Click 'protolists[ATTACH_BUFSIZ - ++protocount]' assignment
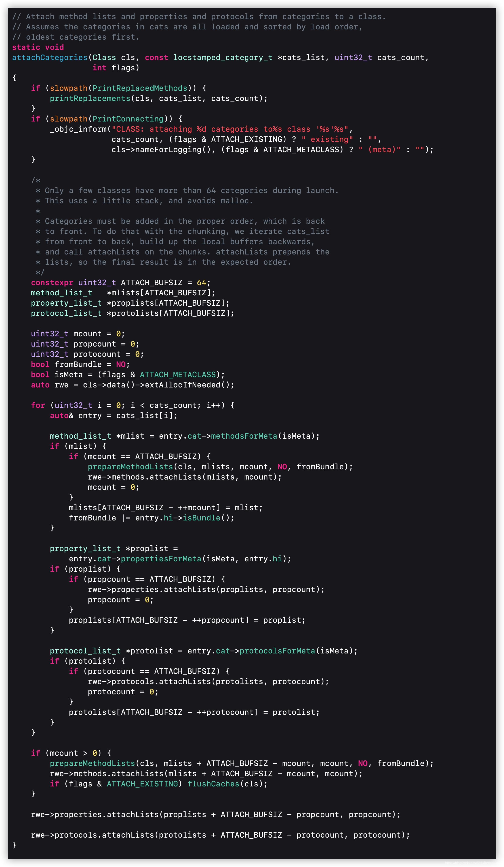The width and height of the screenshot is (504, 867). point(194,712)
